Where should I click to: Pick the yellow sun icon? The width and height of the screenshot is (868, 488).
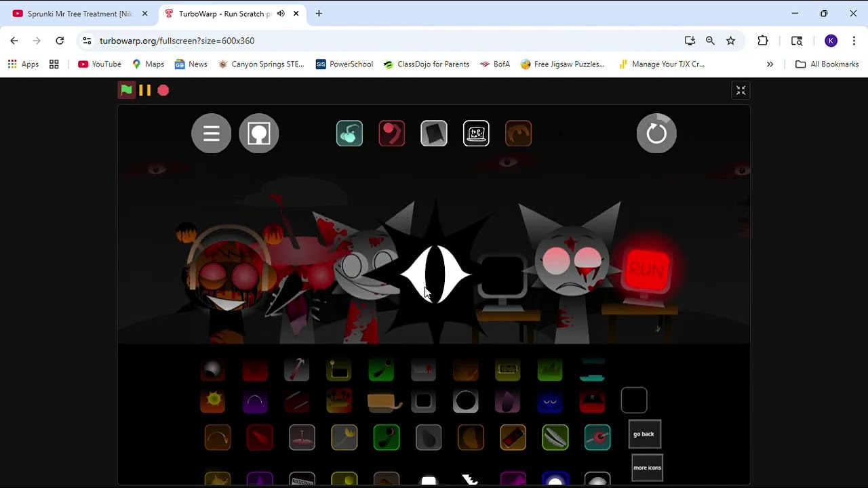[213, 401]
